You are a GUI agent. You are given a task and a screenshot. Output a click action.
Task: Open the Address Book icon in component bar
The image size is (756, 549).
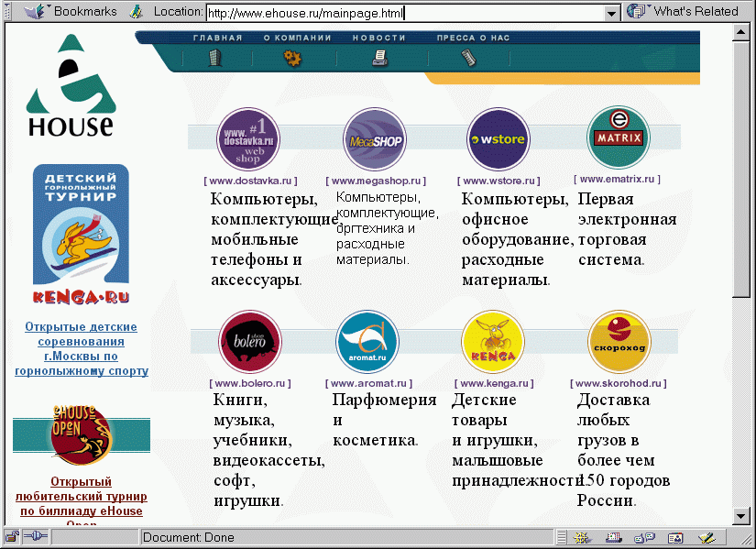click(x=675, y=537)
